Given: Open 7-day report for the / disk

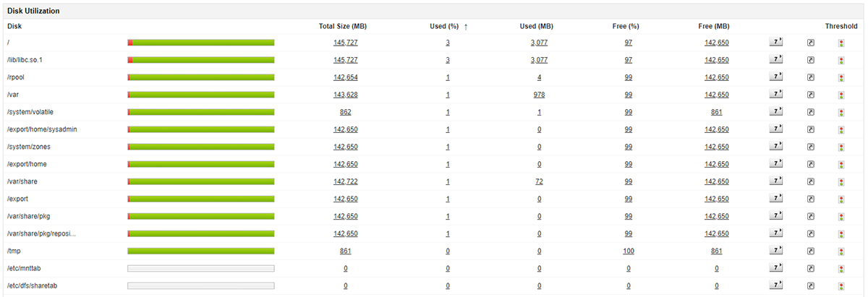Looking at the screenshot, I should coord(775,43).
